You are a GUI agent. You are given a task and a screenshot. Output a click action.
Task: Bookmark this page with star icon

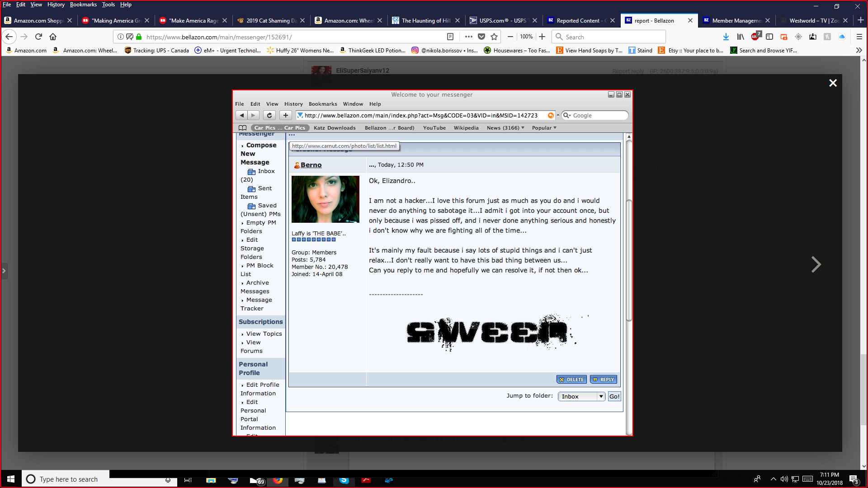point(494,37)
